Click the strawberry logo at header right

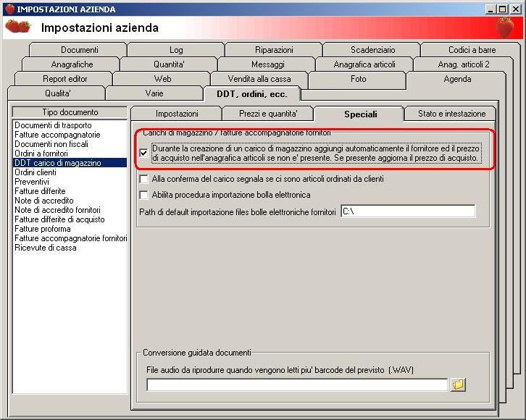coord(505,28)
